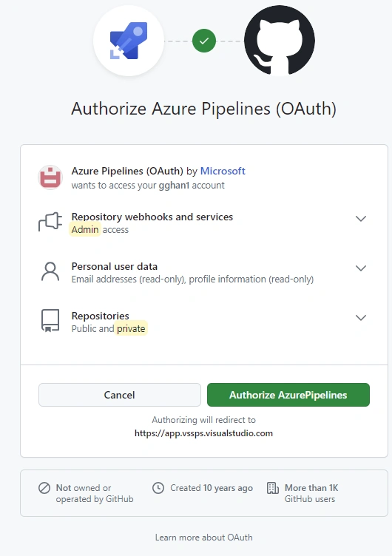The height and width of the screenshot is (556, 392).
Task: Click the 'Personal user data' title
Action: pyautogui.click(x=114, y=266)
